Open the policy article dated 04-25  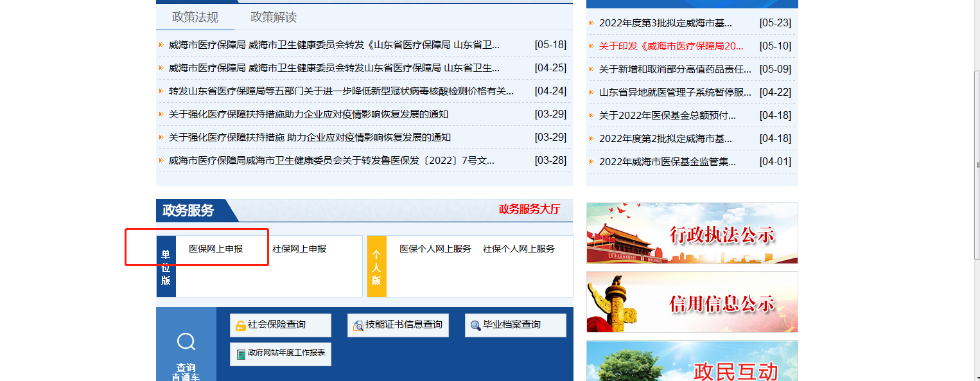coord(334,68)
